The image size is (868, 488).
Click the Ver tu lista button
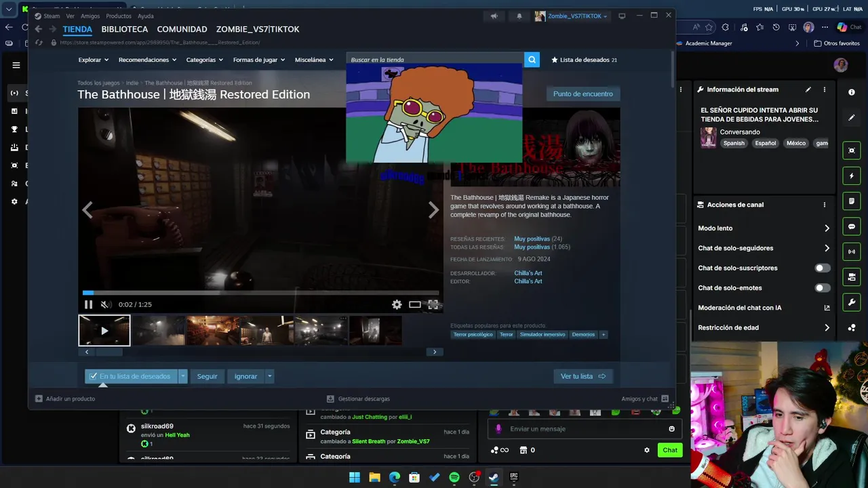[x=583, y=376]
